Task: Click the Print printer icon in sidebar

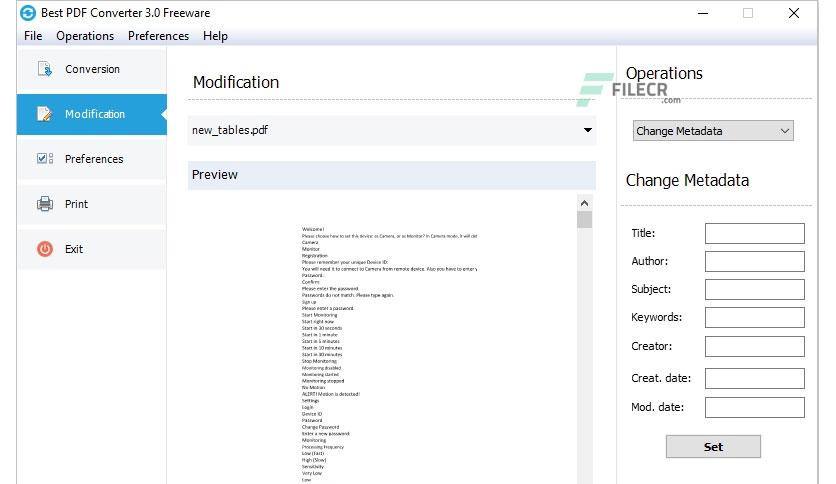Action: pyautogui.click(x=45, y=204)
